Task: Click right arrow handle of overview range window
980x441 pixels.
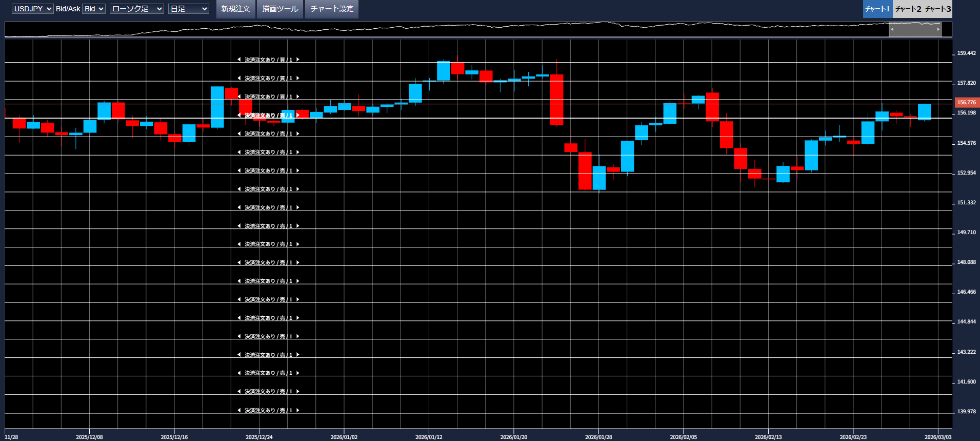Action: (x=938, y=29)
